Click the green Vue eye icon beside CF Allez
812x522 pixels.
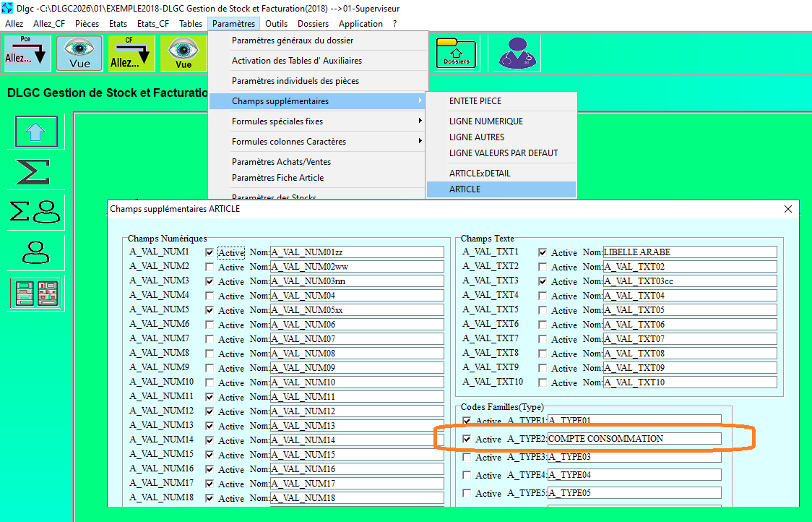tap(183, 54)
